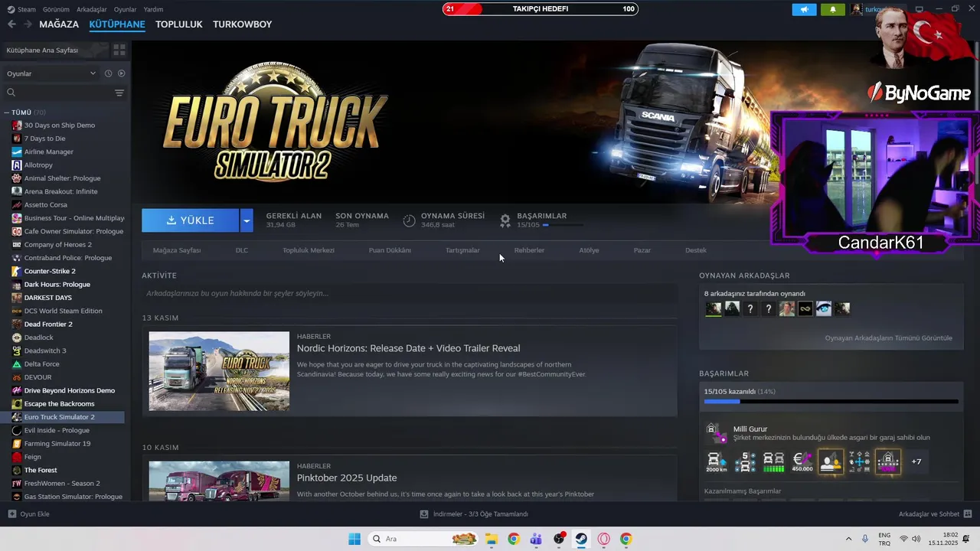
Task: Open Windows Start menu
Action: pos(354,539)
